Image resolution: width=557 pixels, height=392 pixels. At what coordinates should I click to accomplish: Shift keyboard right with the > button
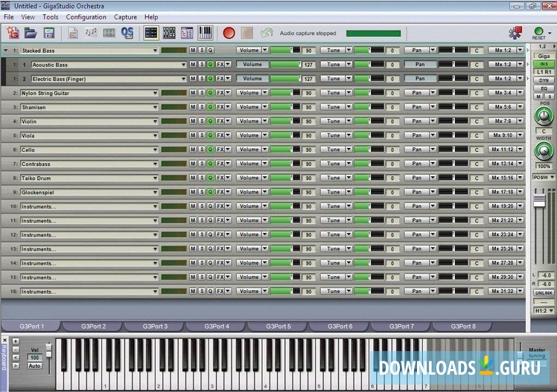pos(16,366)
